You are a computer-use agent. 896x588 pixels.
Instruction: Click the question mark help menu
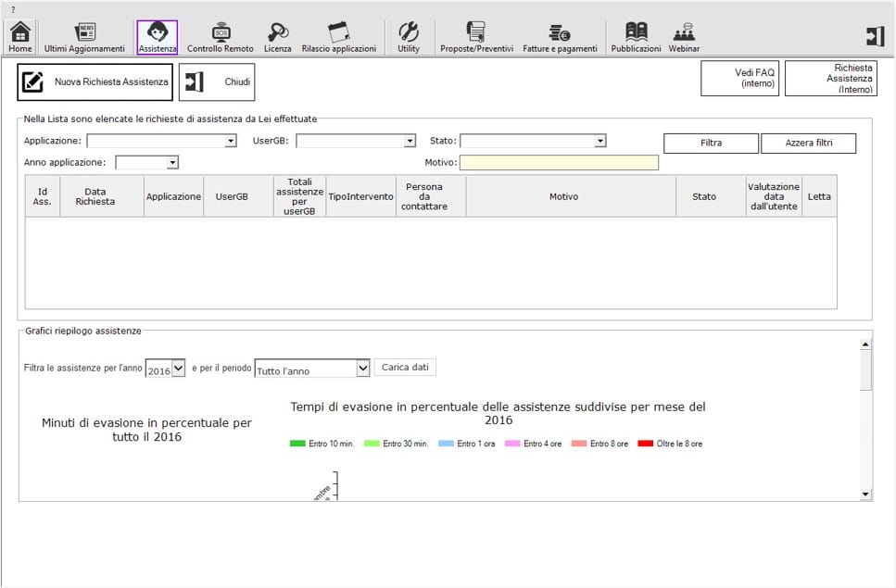[13, 9]
